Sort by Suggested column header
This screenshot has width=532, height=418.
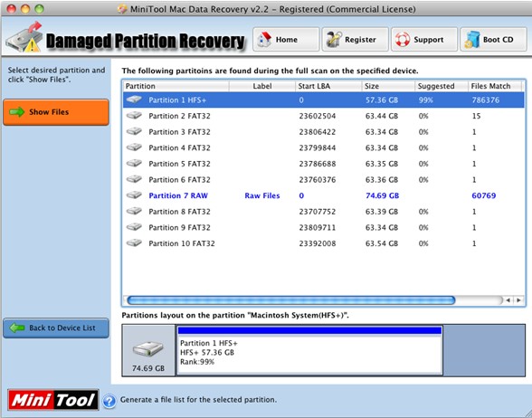(x=442, y=86)
